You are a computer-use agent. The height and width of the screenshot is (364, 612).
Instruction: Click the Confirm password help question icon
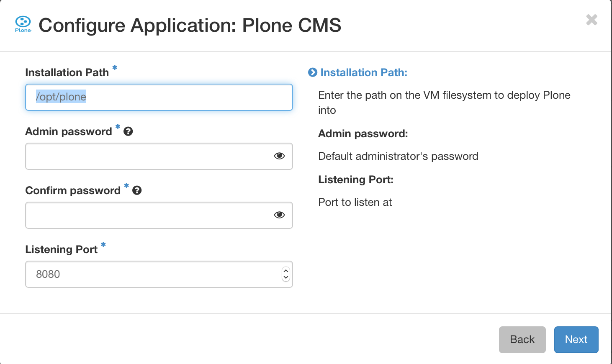(137, 190)
